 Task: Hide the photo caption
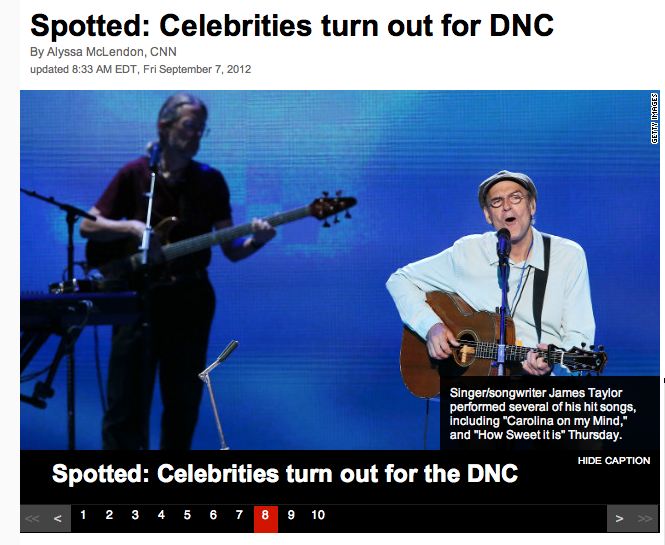coord(613,460)
